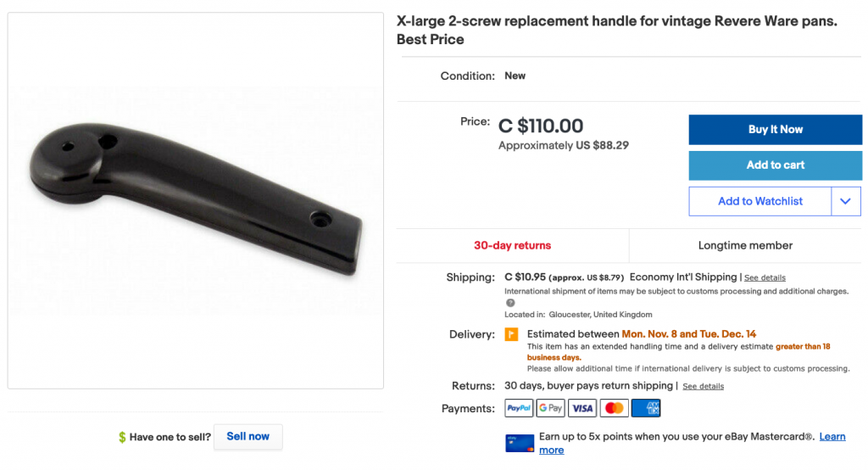
Task: Add the handle to cart
Action: pos(775,165)
